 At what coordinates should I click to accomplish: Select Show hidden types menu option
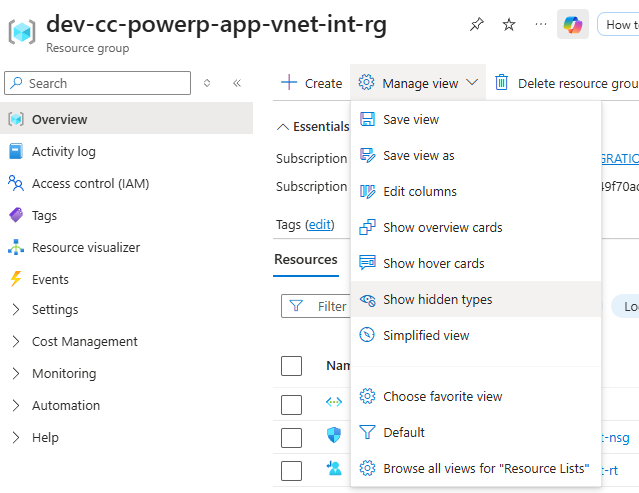(437, 300)
